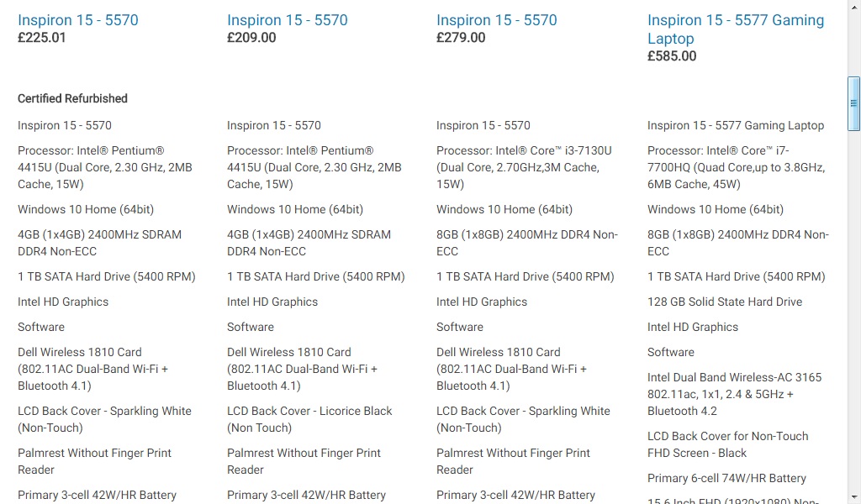Click the scrollbar up arrow

(853, 6)
